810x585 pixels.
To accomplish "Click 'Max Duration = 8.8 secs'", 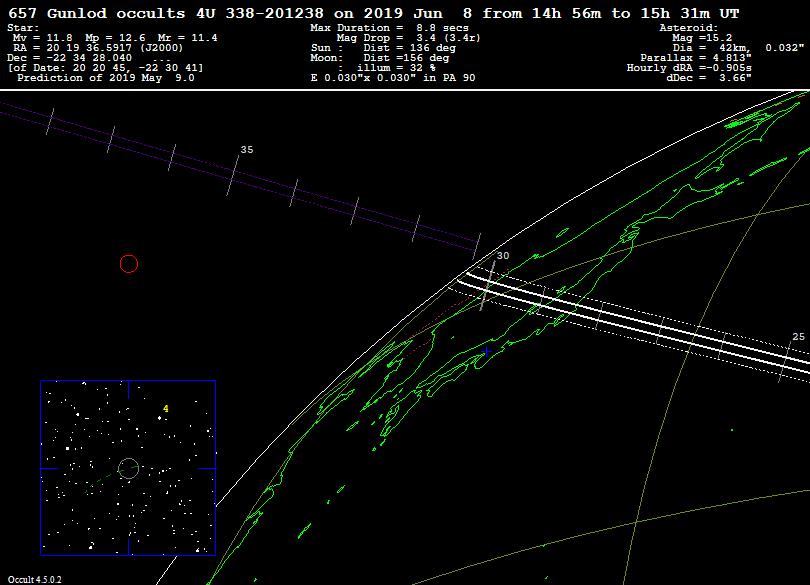I will click(x=390, y=28).
